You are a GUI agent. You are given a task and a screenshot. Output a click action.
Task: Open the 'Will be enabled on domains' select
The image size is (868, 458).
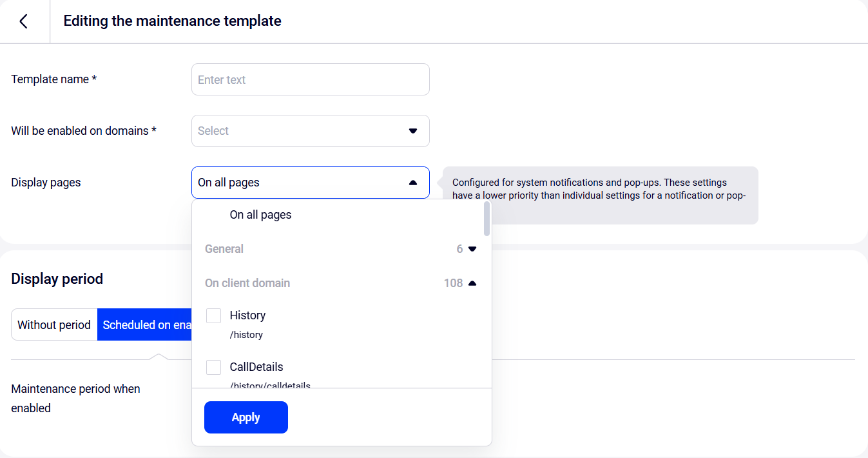pos(303,131)
